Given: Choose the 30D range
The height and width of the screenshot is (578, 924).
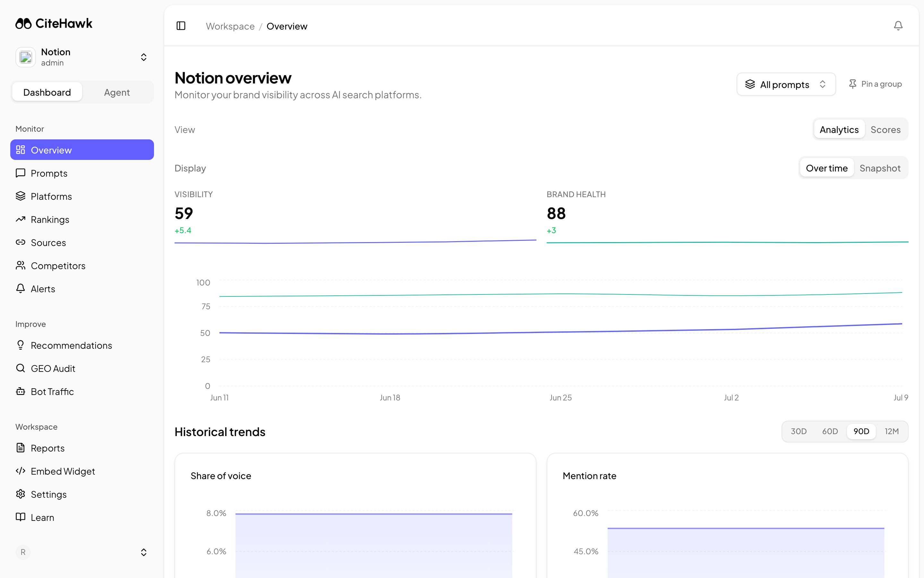Looking at the screenshot, I should click(798, 431).
